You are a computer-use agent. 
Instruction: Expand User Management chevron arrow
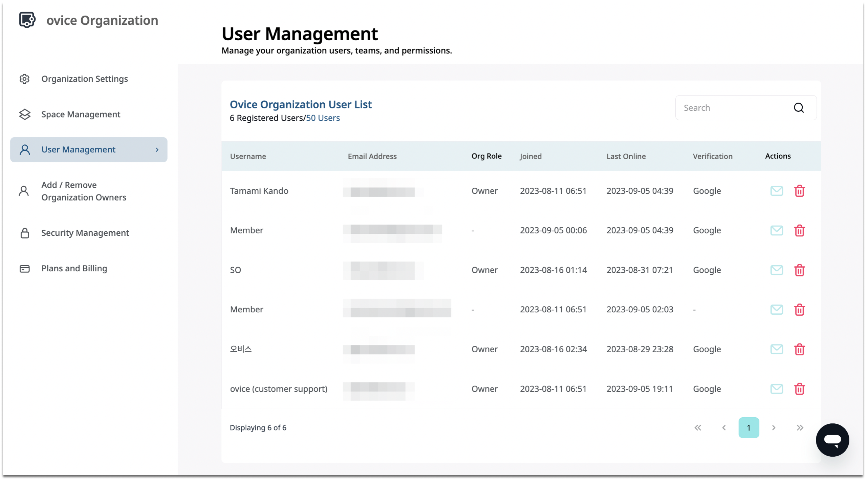point(157,150)
